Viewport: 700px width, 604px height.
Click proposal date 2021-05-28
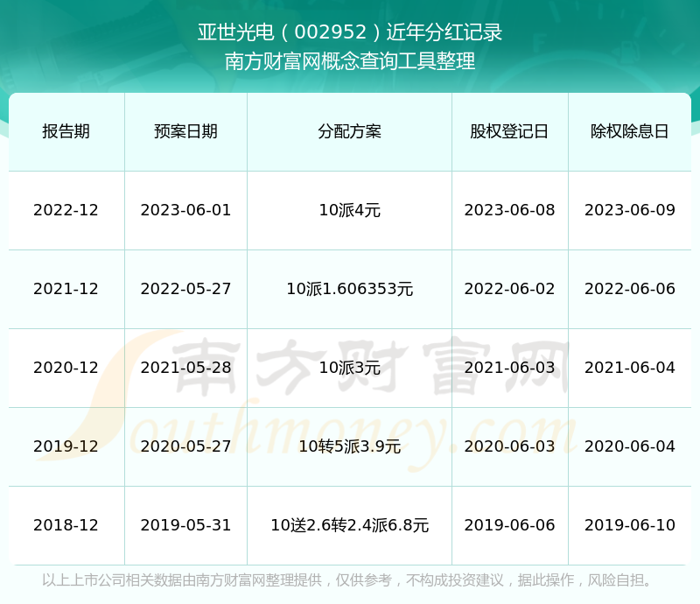185,368
